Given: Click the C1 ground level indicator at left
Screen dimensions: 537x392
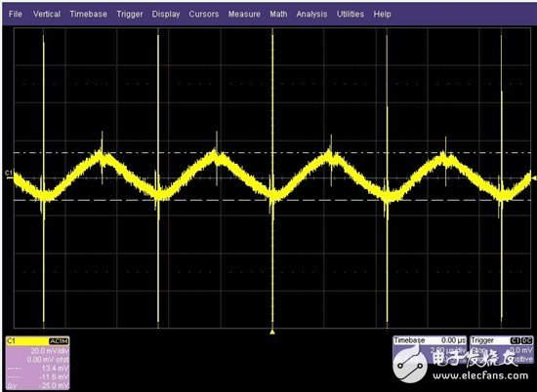Looking at the screenshot, I should point(9,174).
